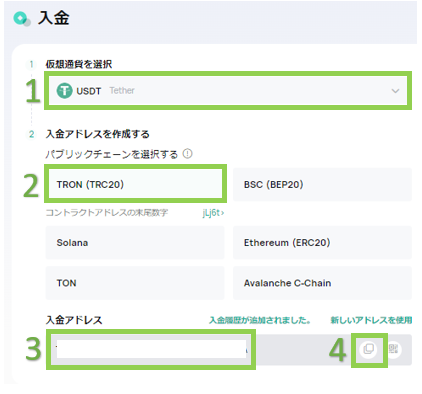Select Solana network option
Image resolution: width=422 pixels, height=394 pixels.
point(135,242)
